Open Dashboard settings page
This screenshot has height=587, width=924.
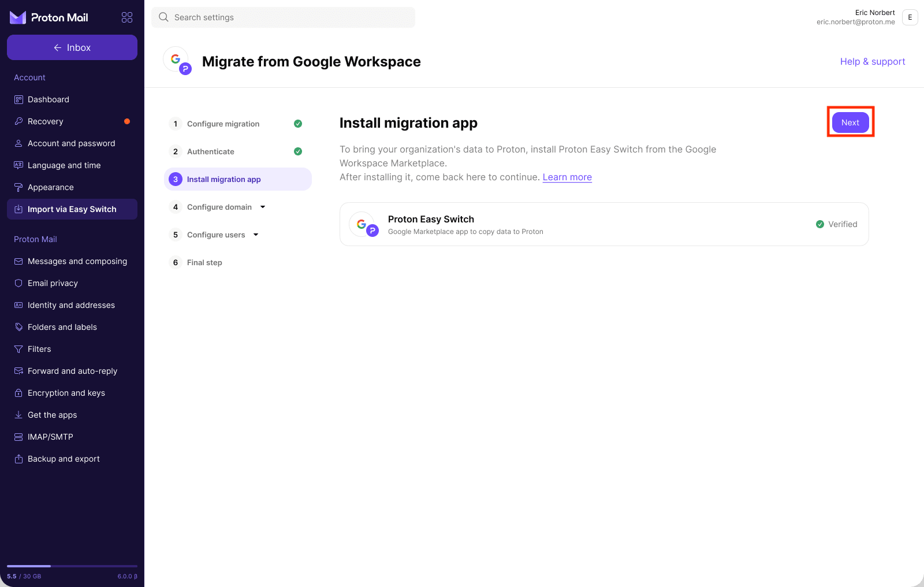[x=72, y=99]
